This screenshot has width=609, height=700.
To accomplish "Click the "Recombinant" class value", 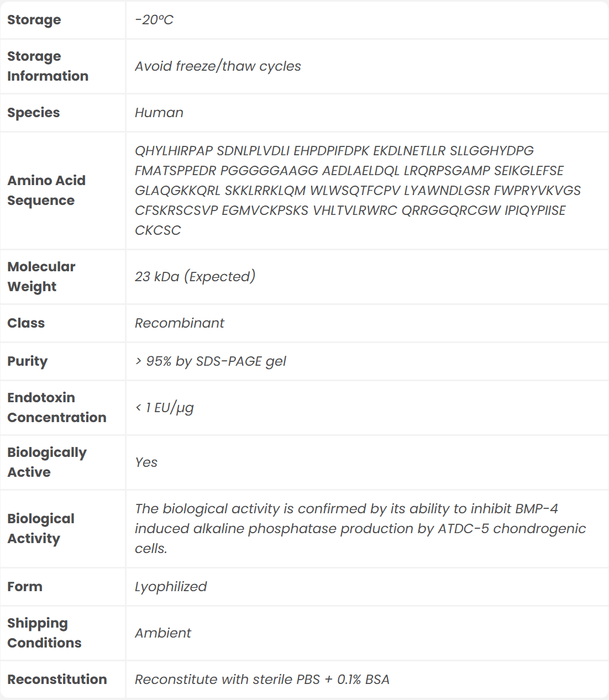I will coord(180,323).
